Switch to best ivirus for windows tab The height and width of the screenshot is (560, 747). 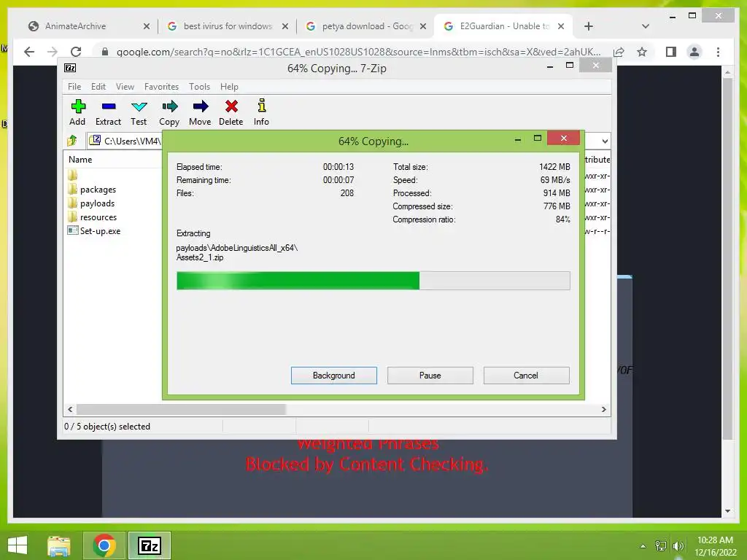coord(228,26)
